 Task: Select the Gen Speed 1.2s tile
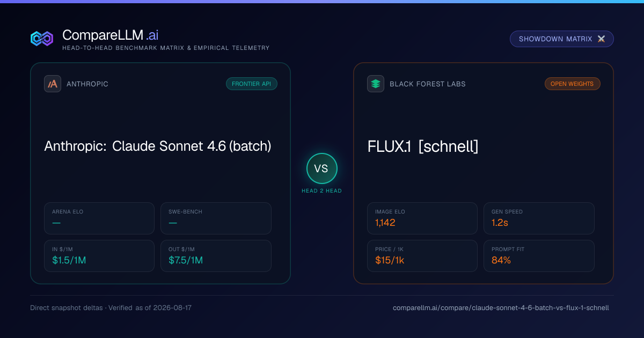(x=539, y=218)
